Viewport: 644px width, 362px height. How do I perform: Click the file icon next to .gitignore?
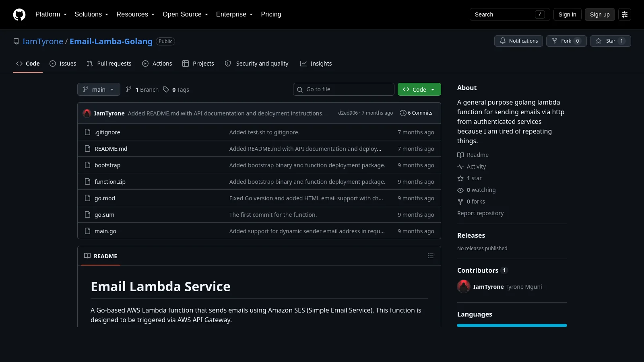coord(87,132)
